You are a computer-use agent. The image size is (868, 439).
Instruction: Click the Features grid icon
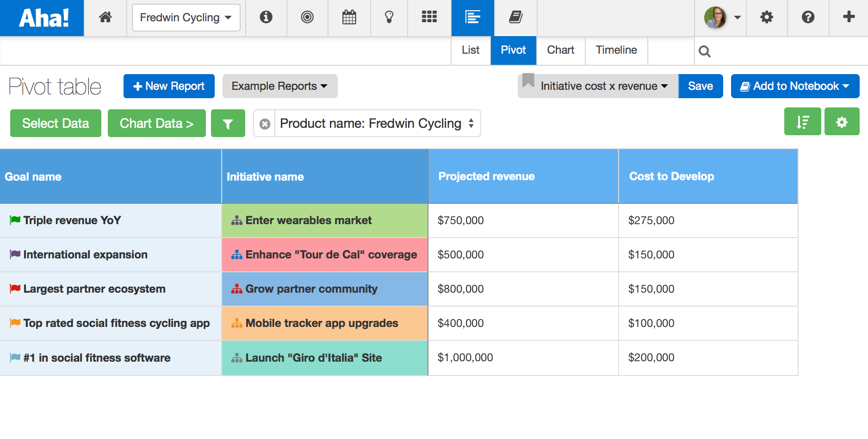pos(429,17)
